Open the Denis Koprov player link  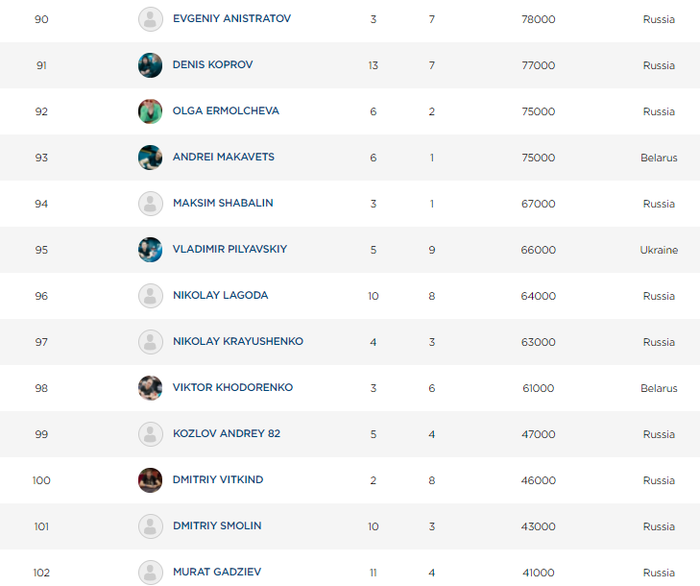[212, 65]
